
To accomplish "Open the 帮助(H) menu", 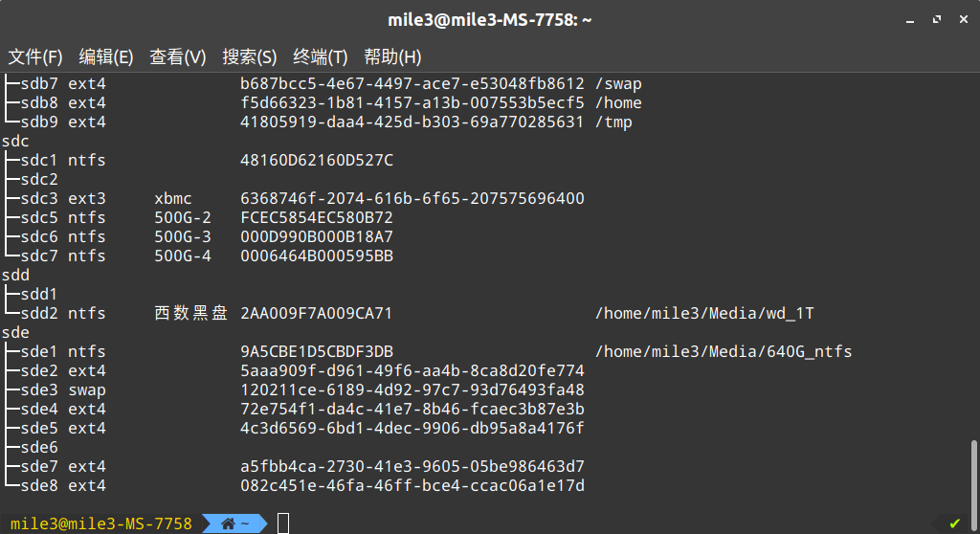I will click(x=392, y=56).
